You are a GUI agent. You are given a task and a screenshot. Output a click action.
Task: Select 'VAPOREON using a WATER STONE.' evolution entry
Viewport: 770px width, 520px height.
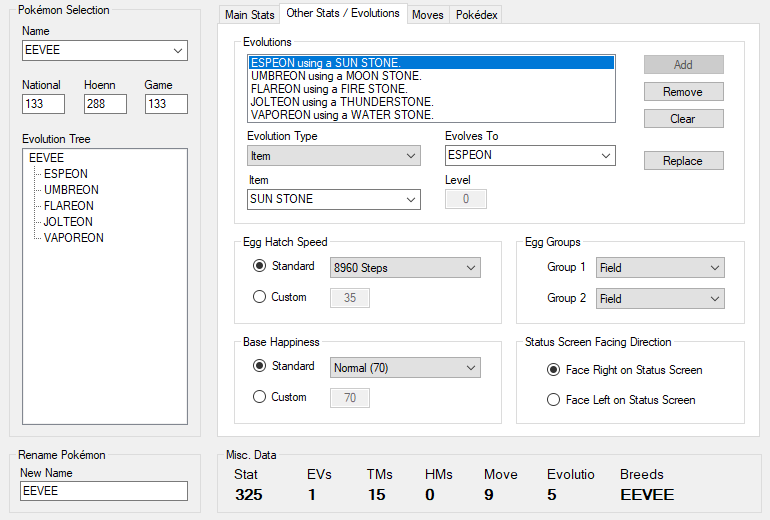coord(431,115)
